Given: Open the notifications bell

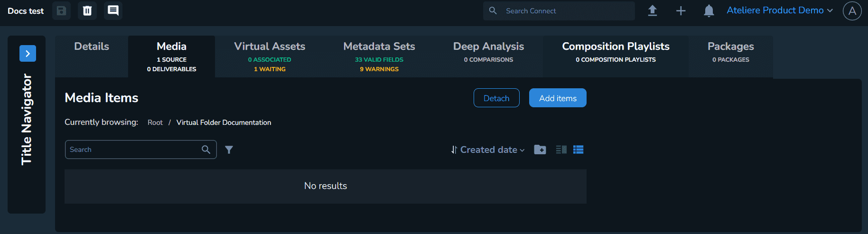Looking at the screenshot, I should click(709, 10).
